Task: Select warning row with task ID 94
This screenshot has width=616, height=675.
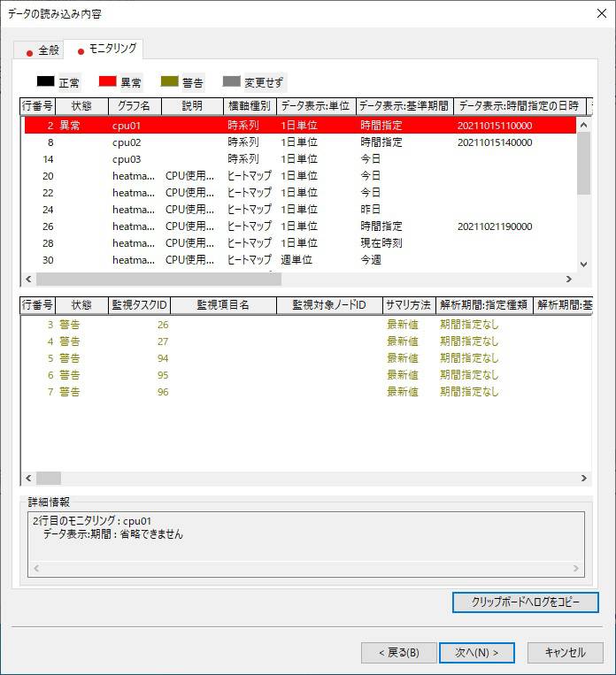Action: (306, 357)
